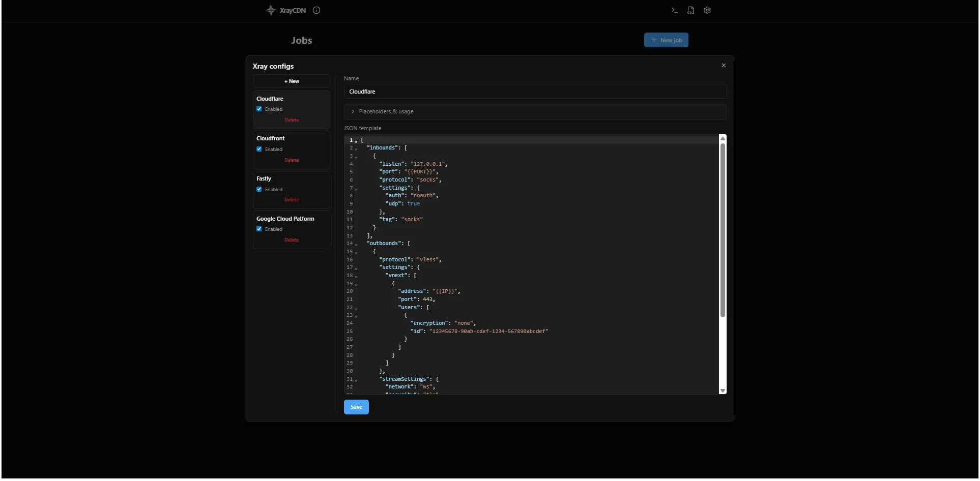Open the file code configs icon
Screen dimensions: 980x481
(690, 10)
